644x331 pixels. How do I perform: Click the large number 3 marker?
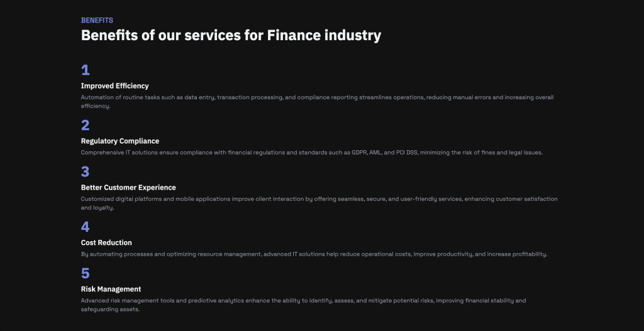point(85,171)
